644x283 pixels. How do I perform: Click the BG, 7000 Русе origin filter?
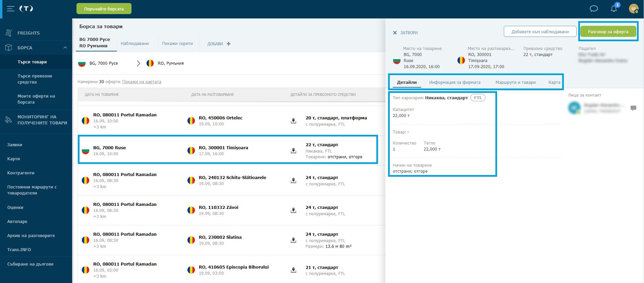104,63
